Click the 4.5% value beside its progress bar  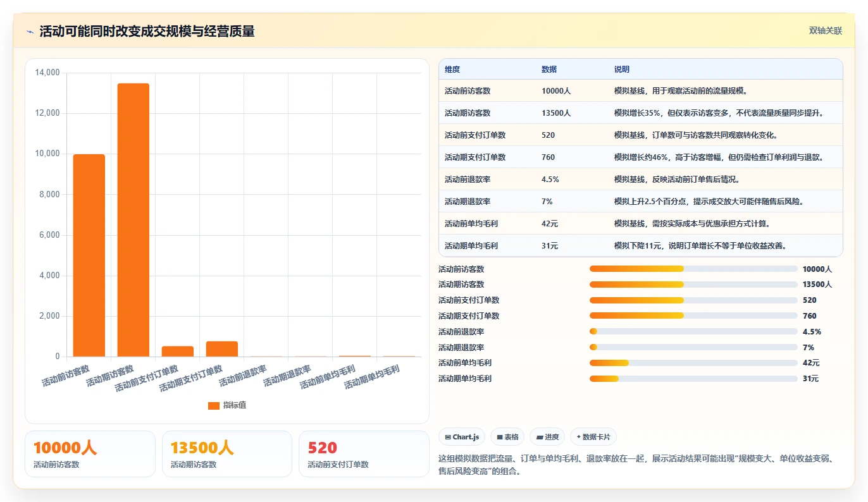tap(812, 331)
